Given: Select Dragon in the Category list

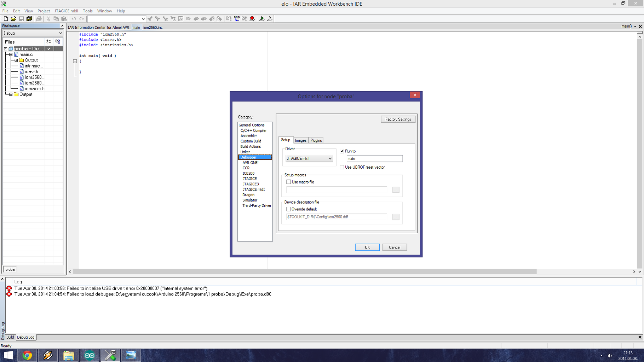Looking at the screenshot, I should [248, 195].
